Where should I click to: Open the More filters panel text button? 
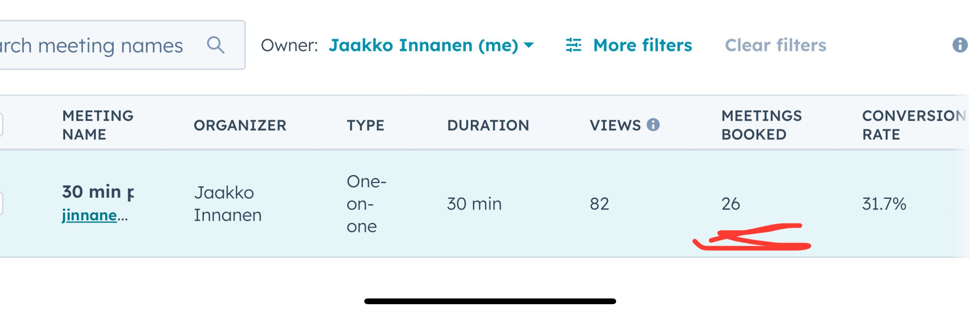click(642, 45)
